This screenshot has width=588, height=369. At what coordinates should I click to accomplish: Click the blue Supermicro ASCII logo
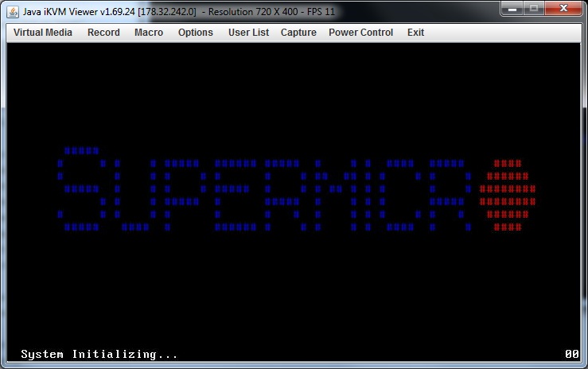pos(265,188)
